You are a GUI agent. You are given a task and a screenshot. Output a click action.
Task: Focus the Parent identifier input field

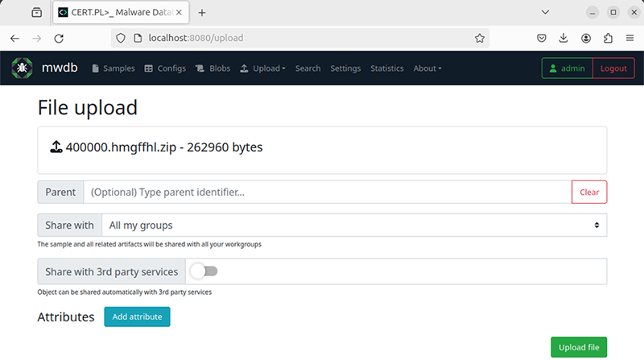pyautogui.click(x=328, y=192)
